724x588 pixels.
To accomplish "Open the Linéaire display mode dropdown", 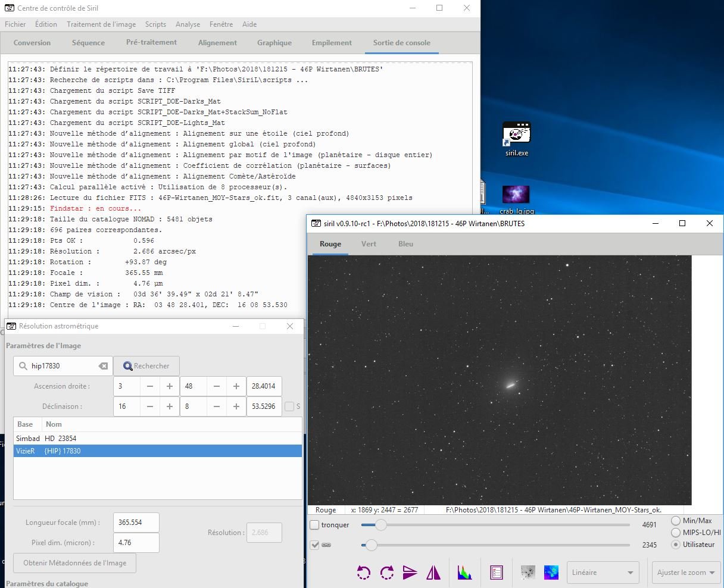I will tap(603, 573).
